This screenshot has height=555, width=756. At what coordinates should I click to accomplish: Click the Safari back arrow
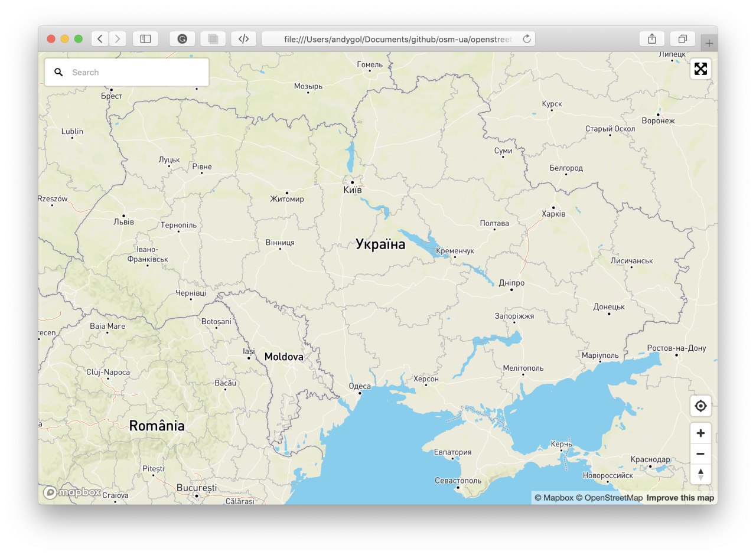click(x=100, y=39)
